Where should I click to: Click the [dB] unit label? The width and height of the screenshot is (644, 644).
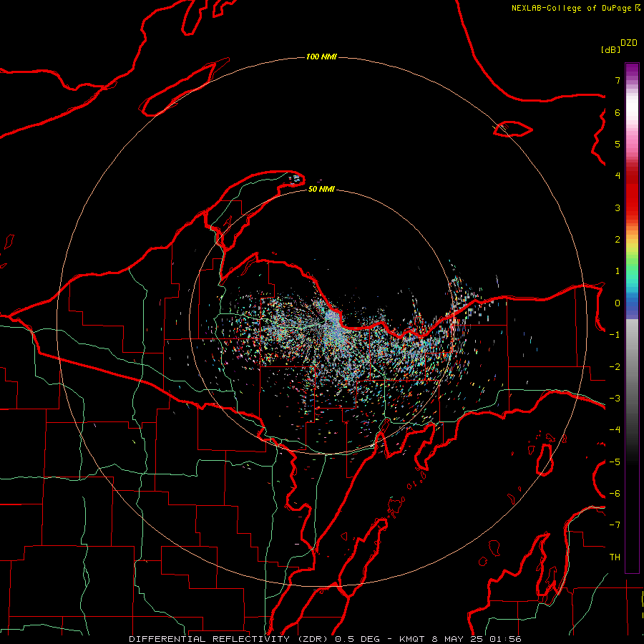[610, 50]
